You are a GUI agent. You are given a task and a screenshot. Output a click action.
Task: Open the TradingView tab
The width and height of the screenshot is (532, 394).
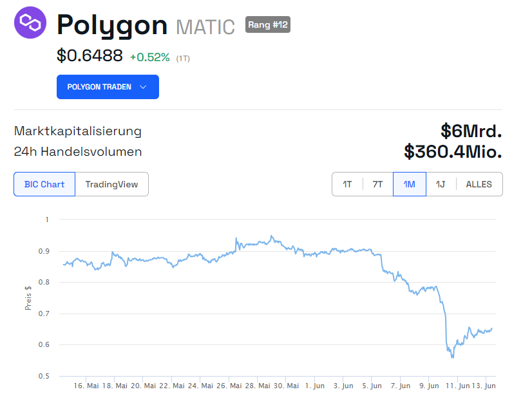pos(111,184)
